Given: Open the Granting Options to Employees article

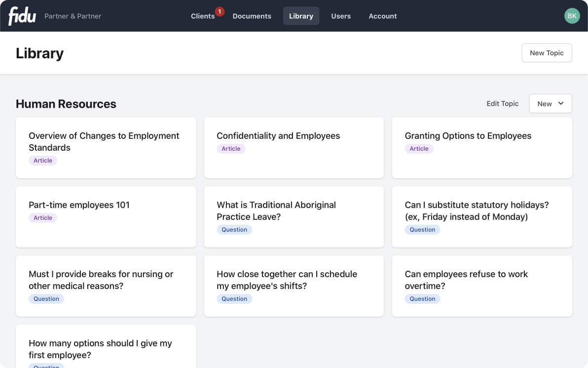Looking at the screenshot, I should 482,147.
